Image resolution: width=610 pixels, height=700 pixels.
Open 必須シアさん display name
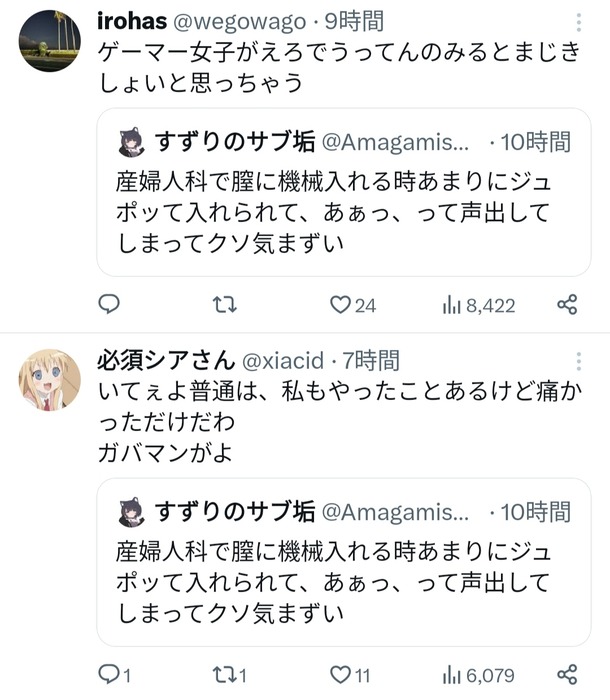[166, 360]
